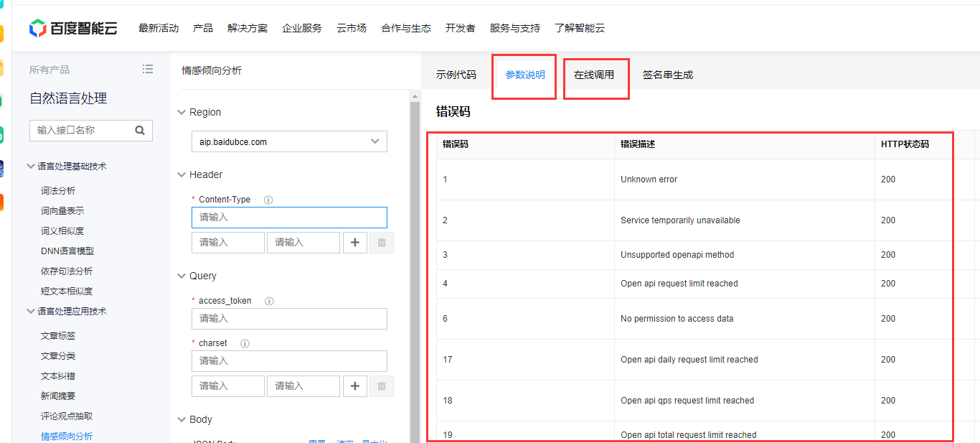
Task: Open the 开发者 menu
Action: pos(461,28)
